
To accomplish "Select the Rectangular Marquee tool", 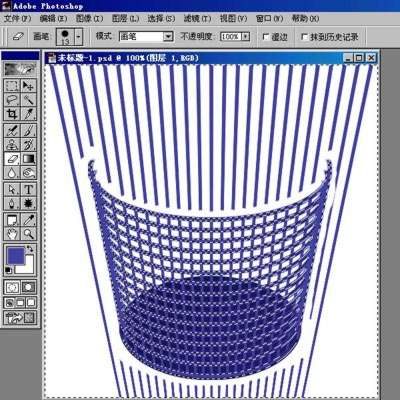I will click(12, 86).
